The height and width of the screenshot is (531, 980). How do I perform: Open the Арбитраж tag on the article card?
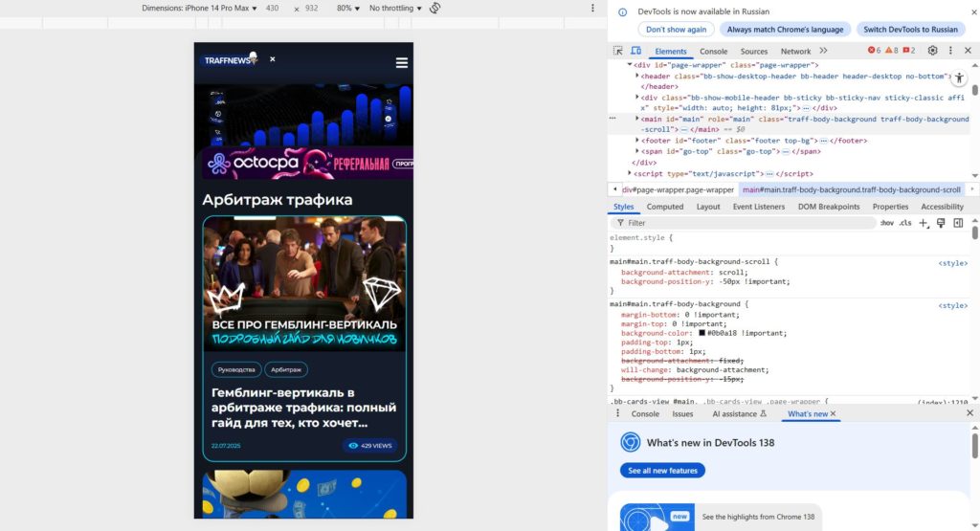click(x=286, y=370)
